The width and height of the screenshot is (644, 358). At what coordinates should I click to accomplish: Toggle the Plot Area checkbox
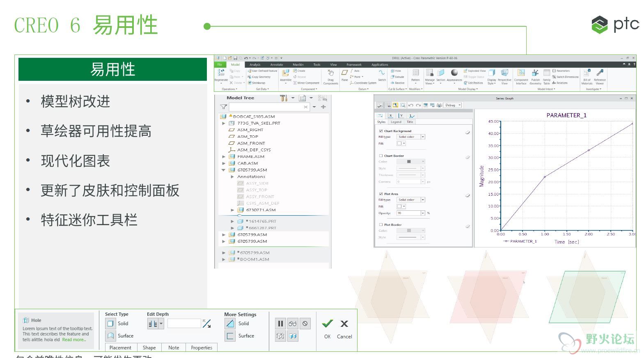pyautogui.click(x=380, y=194)
